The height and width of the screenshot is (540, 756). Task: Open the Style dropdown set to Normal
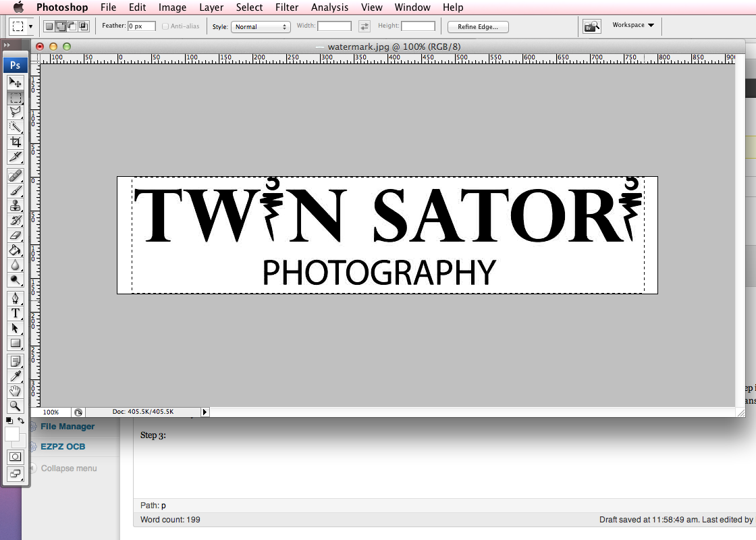(x=261, y=26)
